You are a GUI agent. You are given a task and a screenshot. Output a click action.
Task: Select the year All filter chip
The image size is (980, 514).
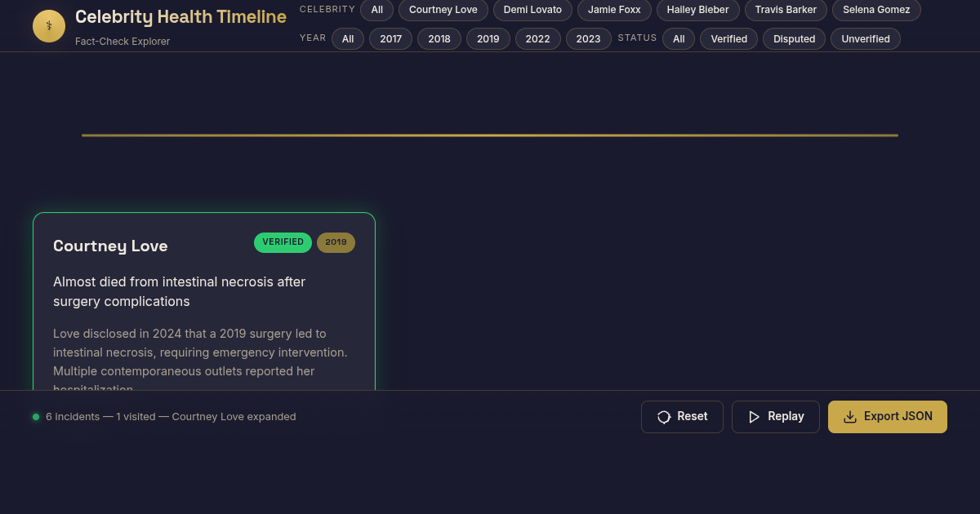348,38
